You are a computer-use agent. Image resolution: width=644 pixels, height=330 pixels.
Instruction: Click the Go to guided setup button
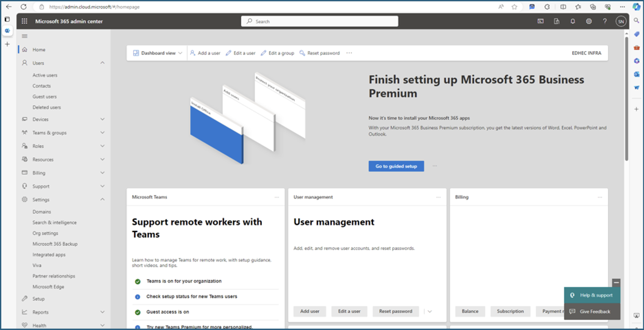[x=396, y=166]
